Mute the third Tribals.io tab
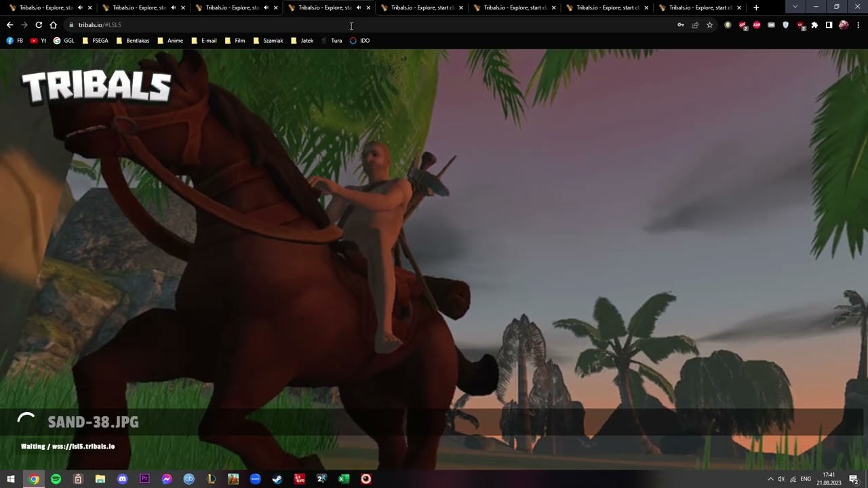The height and width of the screenshot is (488, 868). pyautogui.click(x=266, y=7)
